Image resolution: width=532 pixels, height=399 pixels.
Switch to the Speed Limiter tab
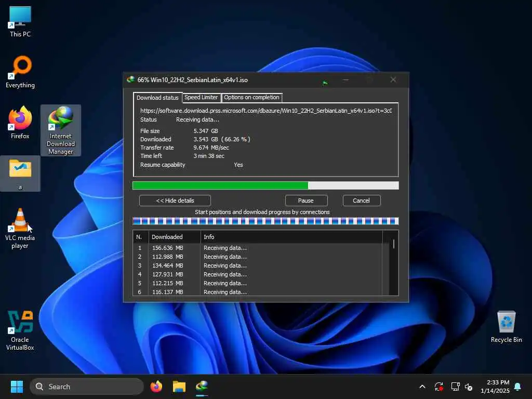(201, 97)
